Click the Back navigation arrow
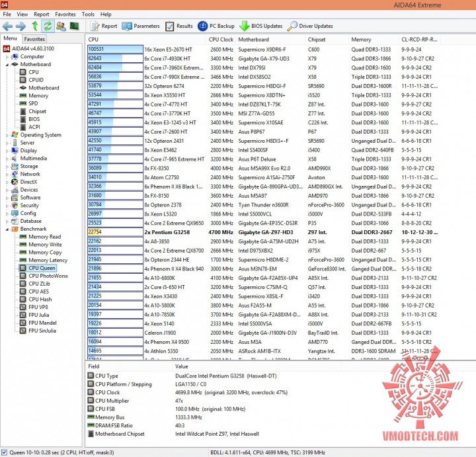Viewport: 476px width, 457px height. [7, 26]
